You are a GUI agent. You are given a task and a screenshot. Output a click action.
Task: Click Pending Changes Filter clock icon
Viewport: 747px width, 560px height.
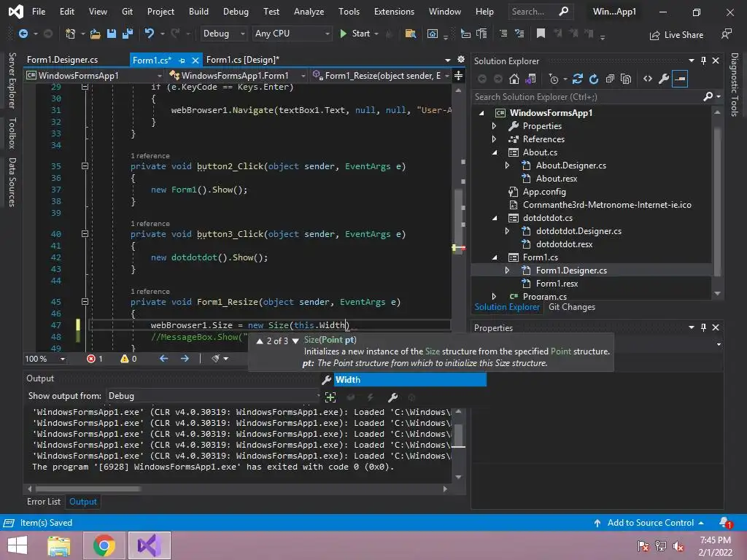(x=554, y=79)
